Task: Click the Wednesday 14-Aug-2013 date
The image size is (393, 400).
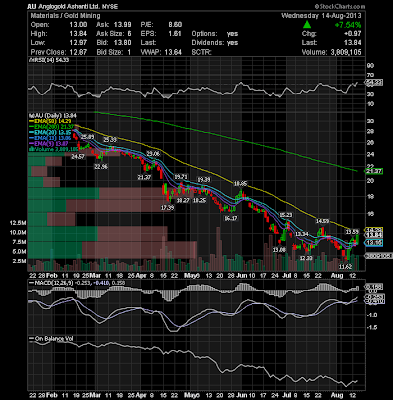Action: [321, 16]
